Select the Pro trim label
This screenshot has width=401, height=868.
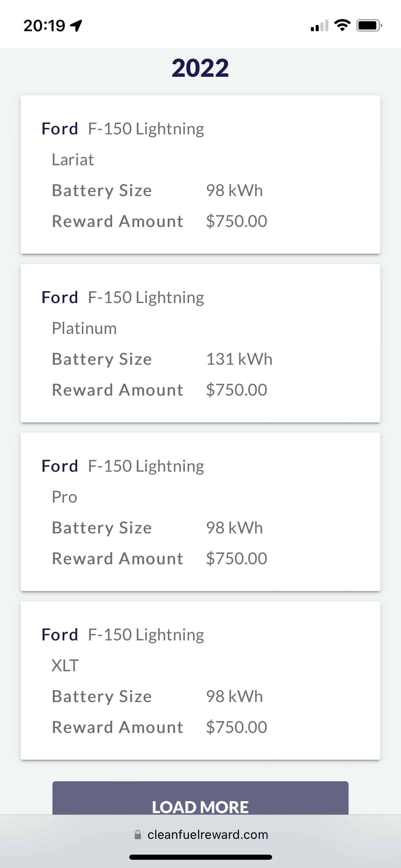[64, 497]
